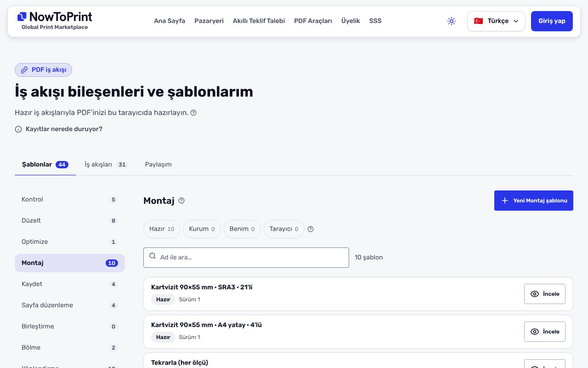Open the SSS menu item
The width and height of the screenshot is (588, 368).
coord(375,21)
